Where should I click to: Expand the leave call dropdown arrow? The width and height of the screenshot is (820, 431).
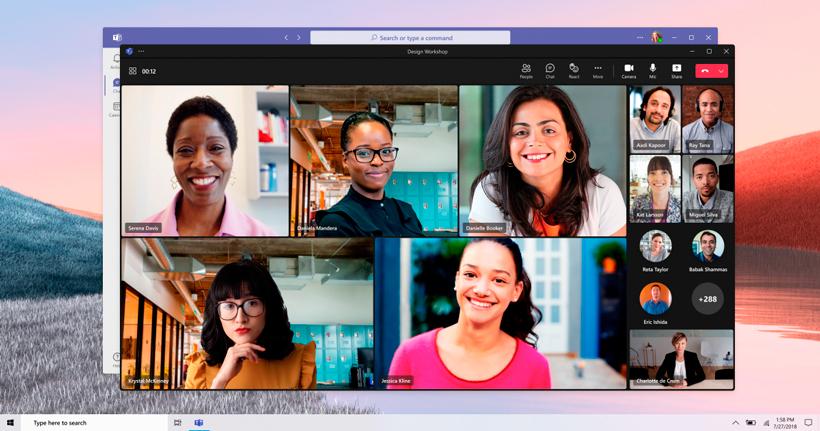click(x=721, y=71)
